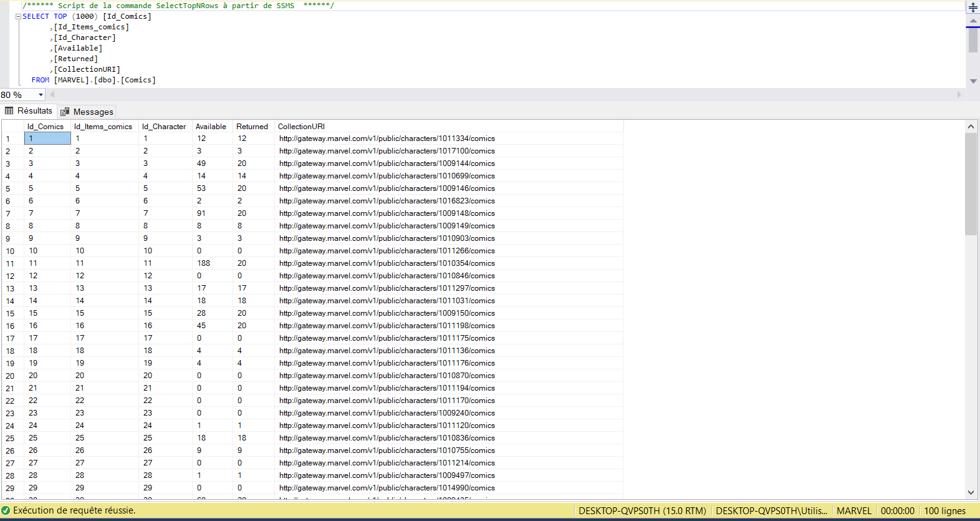Image resolution: width=980 pixels, height=521 pixels.
Task: Click the editor horizontal scroll right arrow
Action: pos(959,95)
